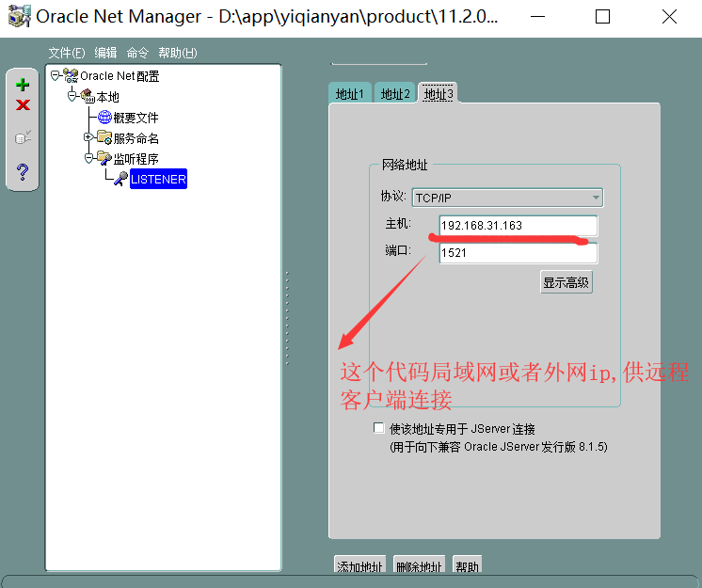This screenshot has height=588, width=702.
Task: Click the 帮助 button at bottom
Action: point(467,565)
